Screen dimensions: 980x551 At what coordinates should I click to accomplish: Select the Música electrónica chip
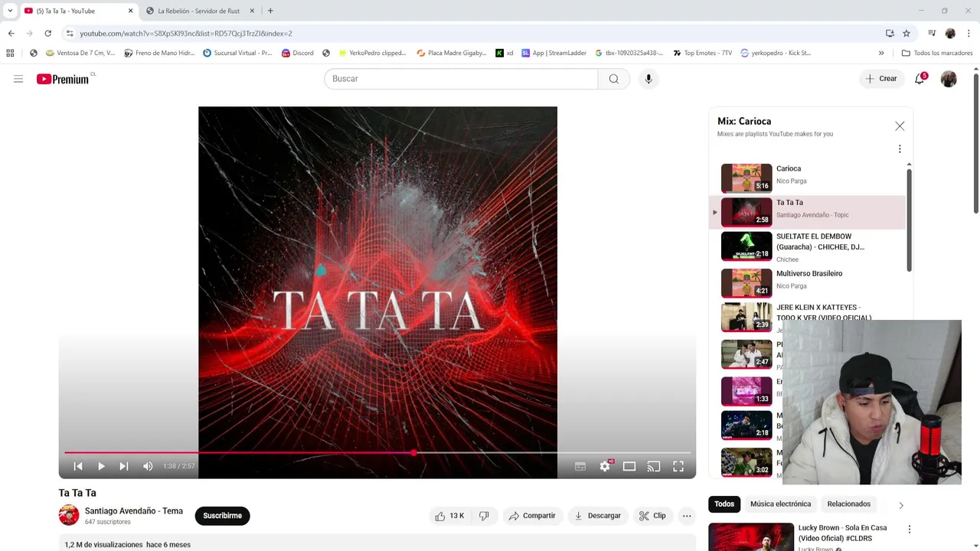[780, 504]
